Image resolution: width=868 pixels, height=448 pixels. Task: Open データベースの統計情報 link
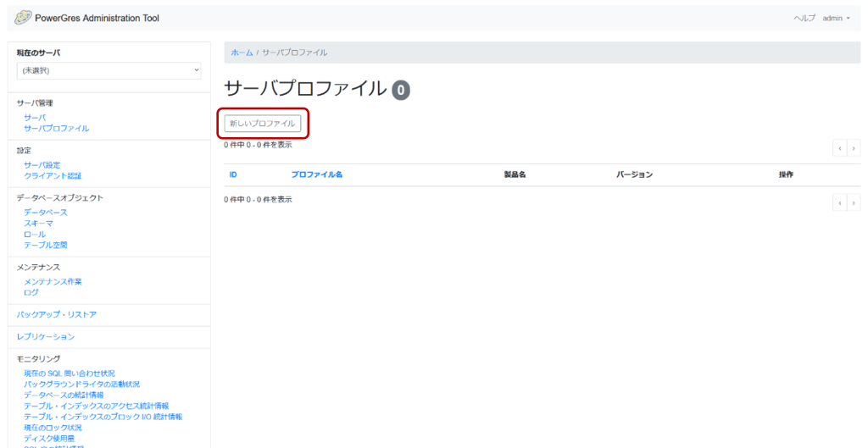(x=64, y=395)
